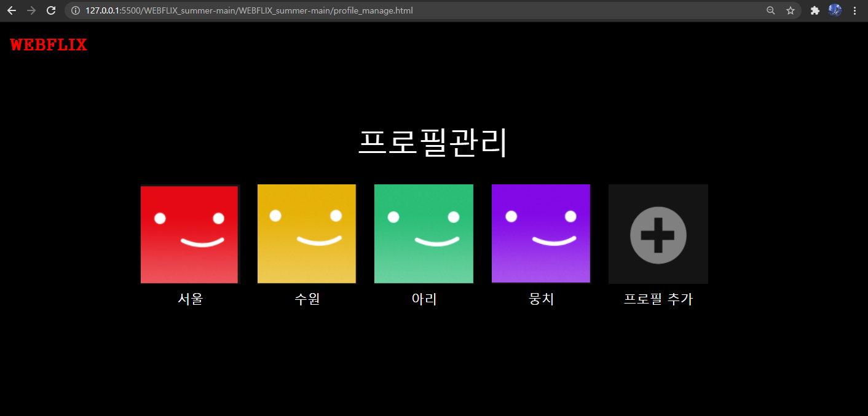Click the 아리 profile name label
The image size is (868, 416).
pyautogui.click(x=424, y=299)
